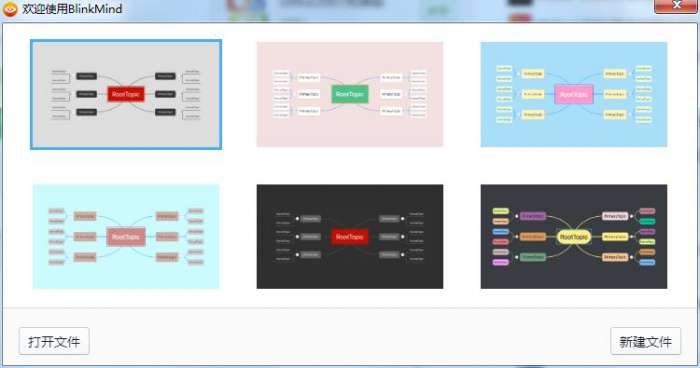Click the red RootTopic node in gray preview
The height and width of the screenshot is (368, 700).
click(126, 94)
